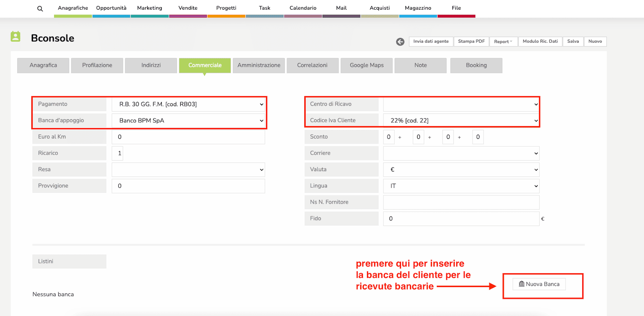Open the Codice Iva Cliente dropdown
This screenshot has height=316, width=644.
tap(461, 121)
